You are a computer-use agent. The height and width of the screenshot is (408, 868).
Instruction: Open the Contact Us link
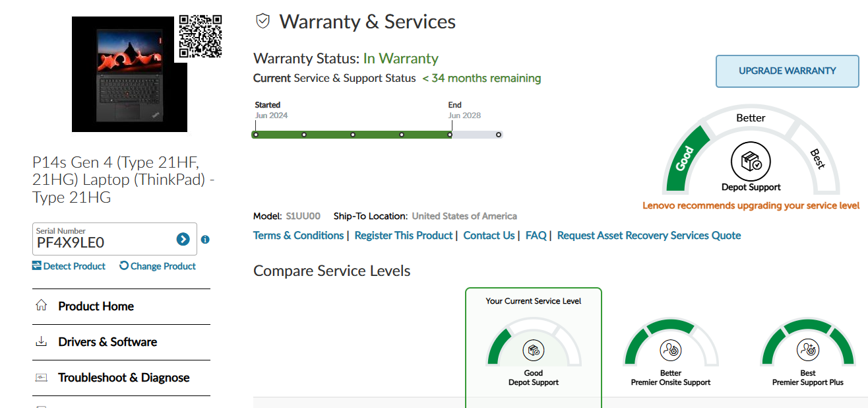point(489,236)
